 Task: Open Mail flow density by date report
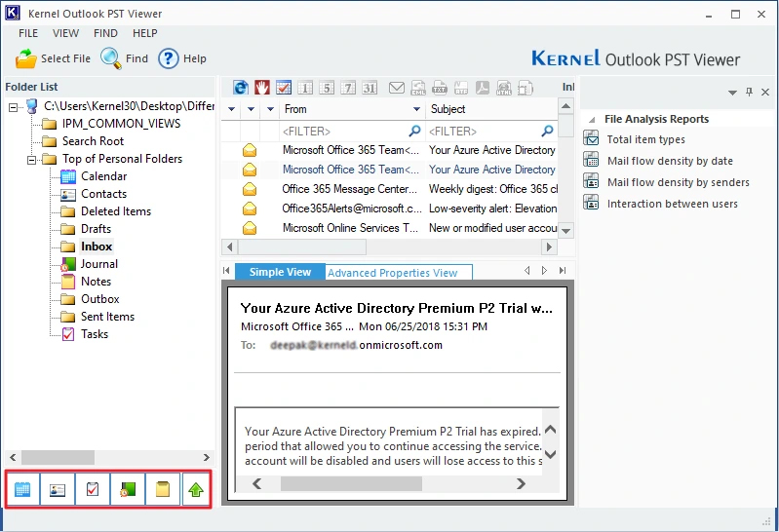[x=670, y=161]
